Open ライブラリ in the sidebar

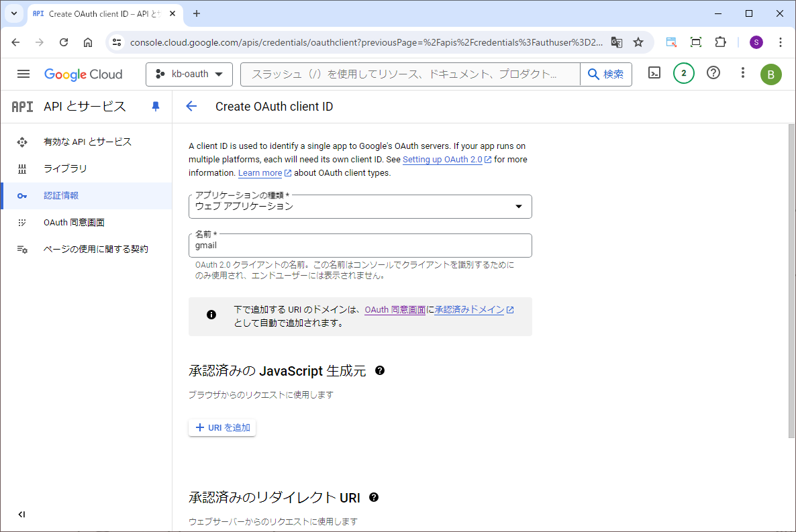pos(65,169)
